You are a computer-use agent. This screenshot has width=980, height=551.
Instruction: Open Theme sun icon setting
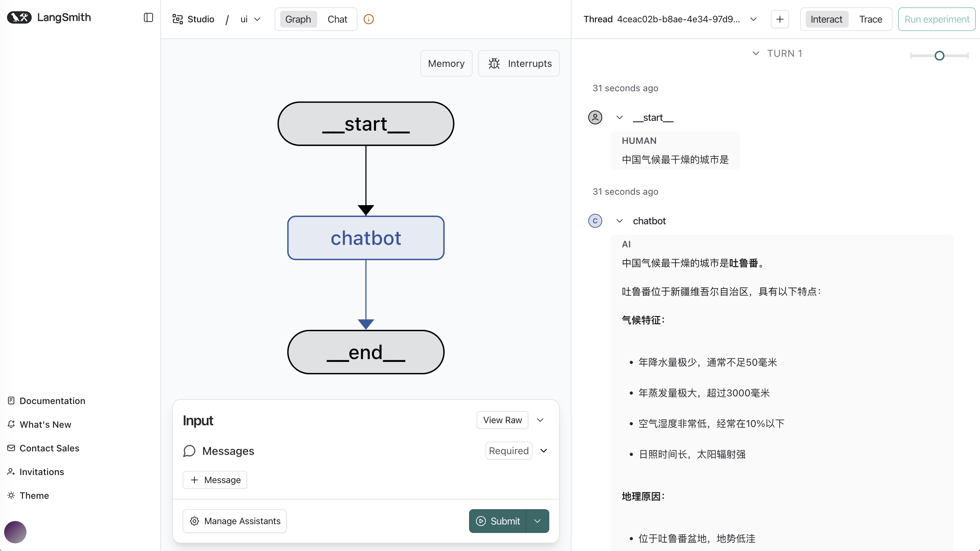click(x=12, y=495)
